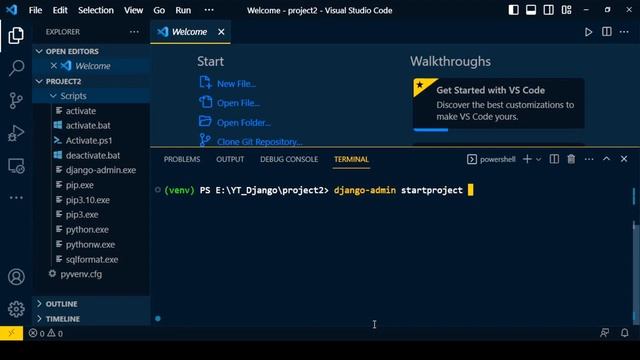Click the Open File link
Screen dimensions: 640x360
coord(238,103)
